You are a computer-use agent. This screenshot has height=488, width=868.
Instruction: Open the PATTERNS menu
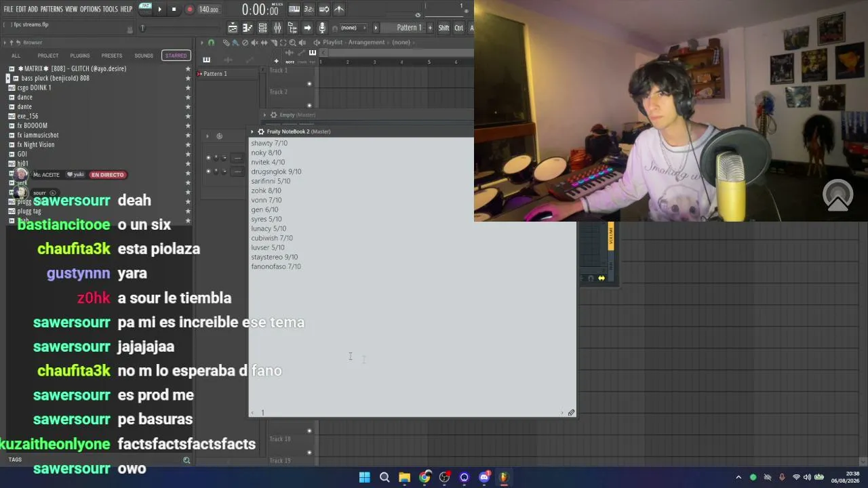[x=52, y=9]
